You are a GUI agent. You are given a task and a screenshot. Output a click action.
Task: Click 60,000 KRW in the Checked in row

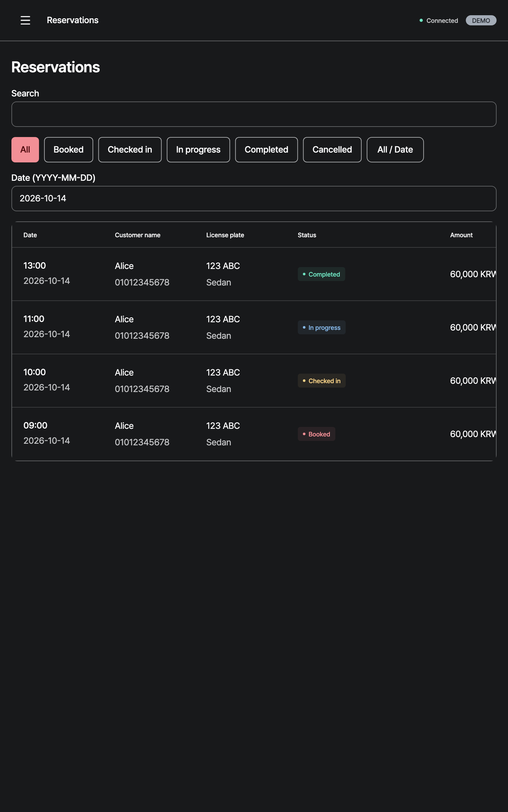pyautogui.click(x=473, y=381)
